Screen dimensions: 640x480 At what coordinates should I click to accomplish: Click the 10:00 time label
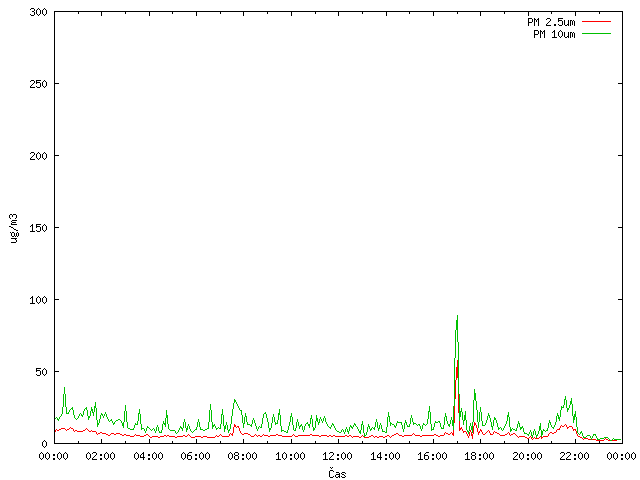pyautogui.click(x=290, y=456)
